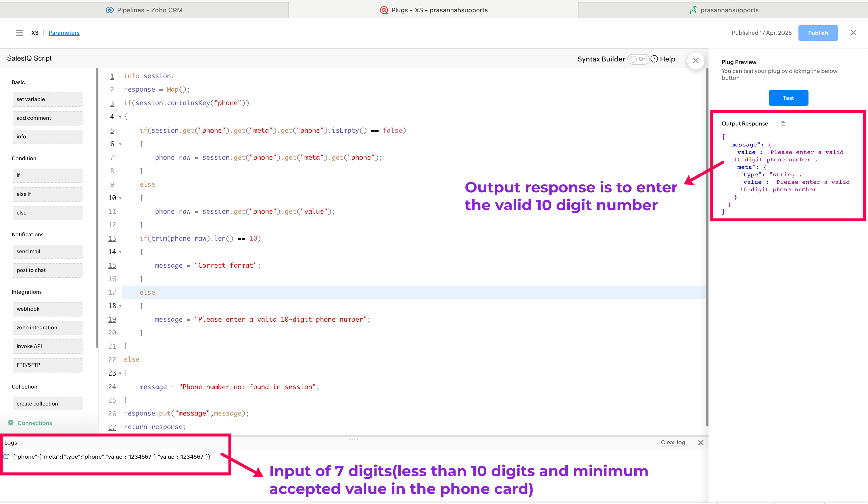
Task: Click the Publish button
Action: pyautogui.click(x=818, y=33)
